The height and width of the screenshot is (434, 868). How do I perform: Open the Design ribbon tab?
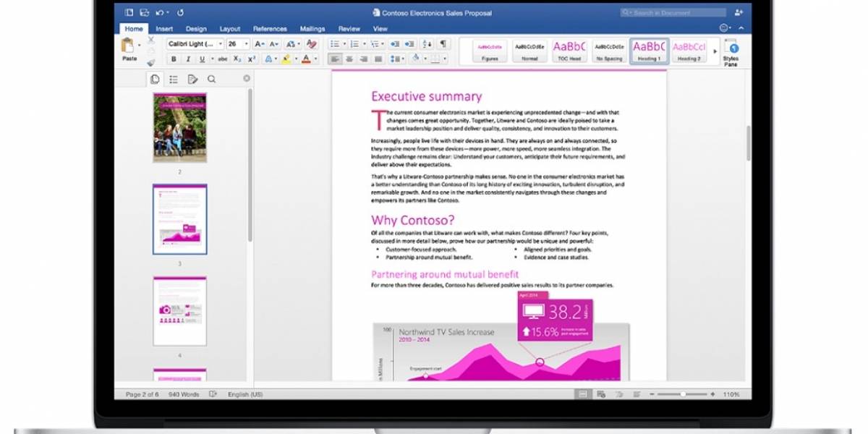click(196, 29)
